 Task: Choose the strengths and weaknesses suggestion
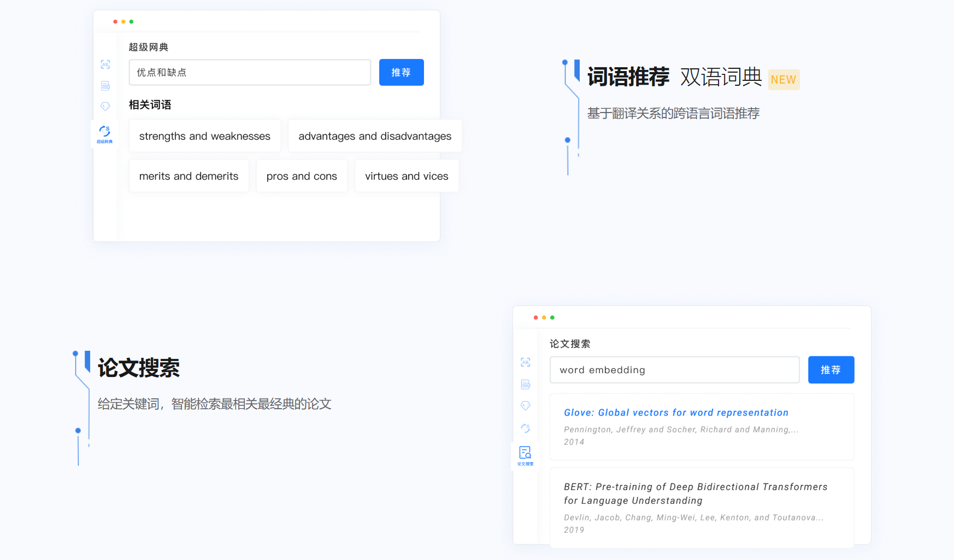[205, 136]
